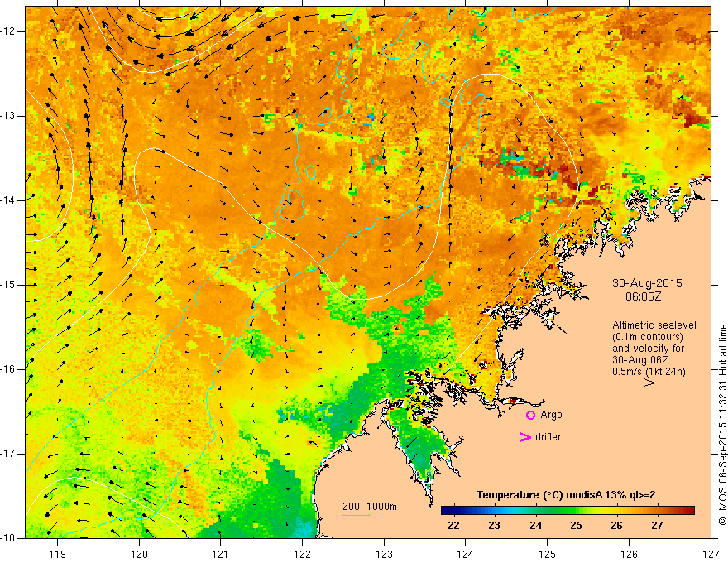Click the colorbar tick label '23'
Image resolution: width=728 pixels, height=563 pixels.
click(494, 526)
